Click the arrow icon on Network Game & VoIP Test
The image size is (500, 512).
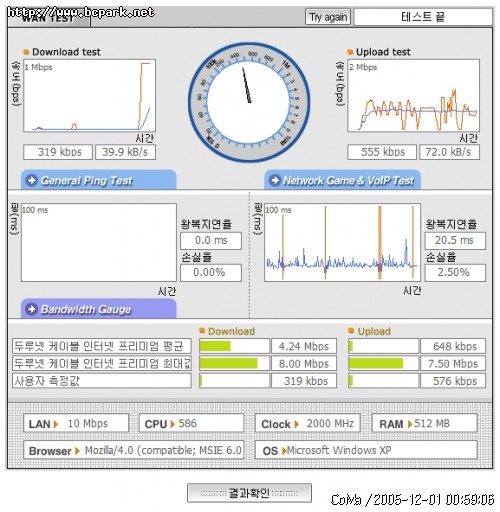275,180
